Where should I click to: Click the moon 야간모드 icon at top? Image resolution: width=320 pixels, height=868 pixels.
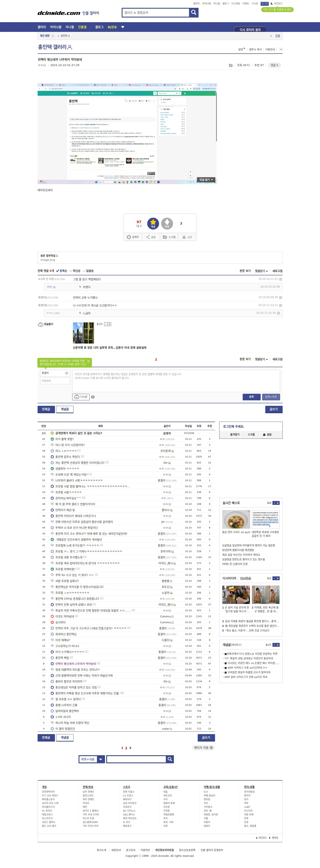point(272,3)
